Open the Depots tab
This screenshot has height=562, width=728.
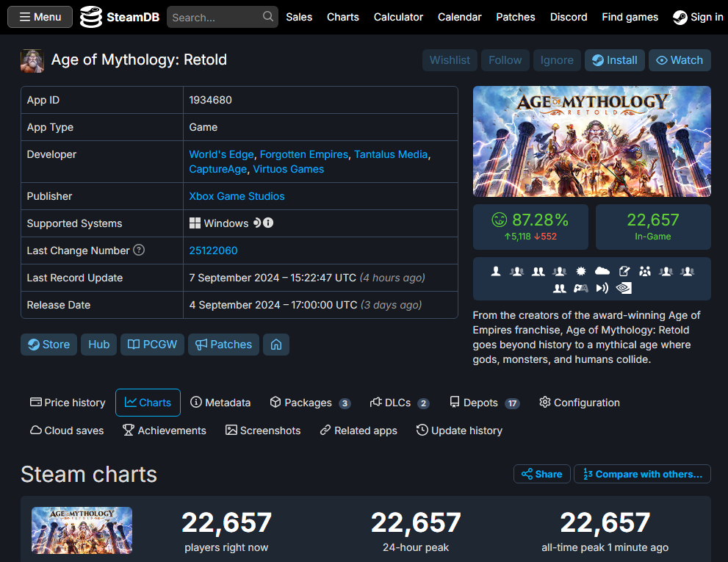coord(481,403)
